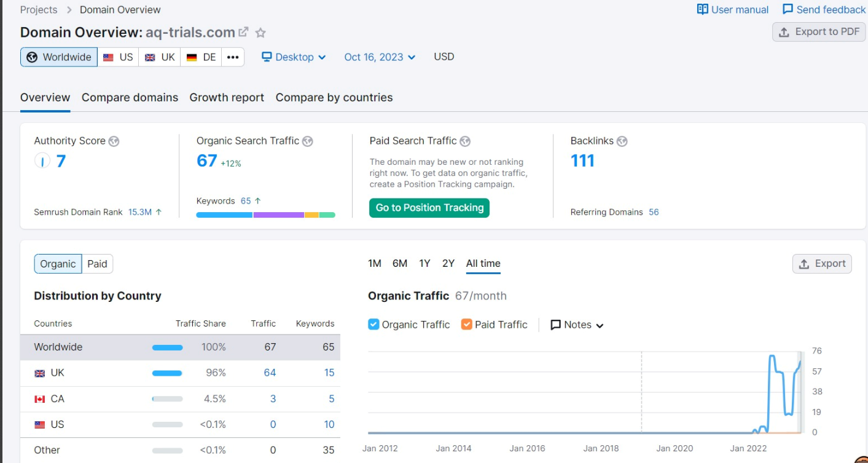Click the chart Export button
Viewport: 868px width, 463px height.
click(x=822, y=264)
